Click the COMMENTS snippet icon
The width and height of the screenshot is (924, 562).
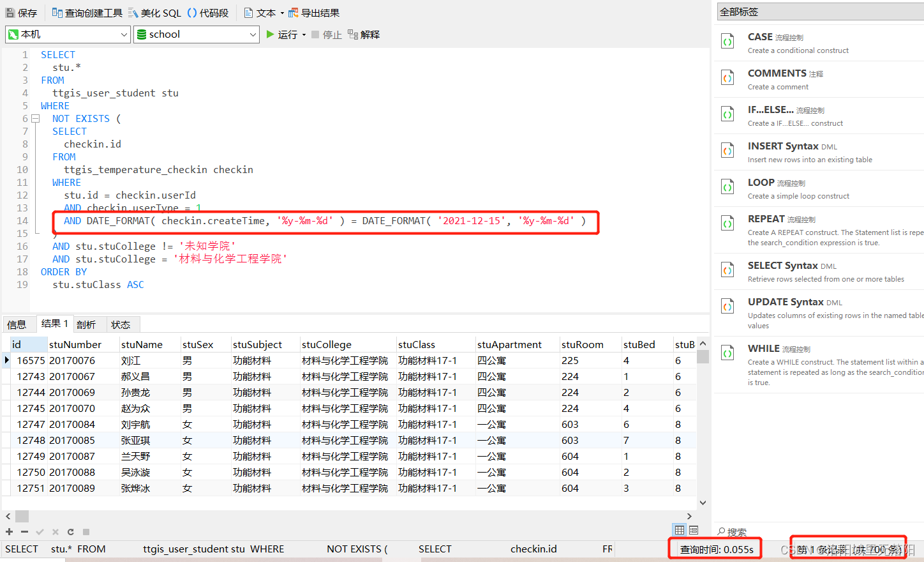(x=727, y=78)
